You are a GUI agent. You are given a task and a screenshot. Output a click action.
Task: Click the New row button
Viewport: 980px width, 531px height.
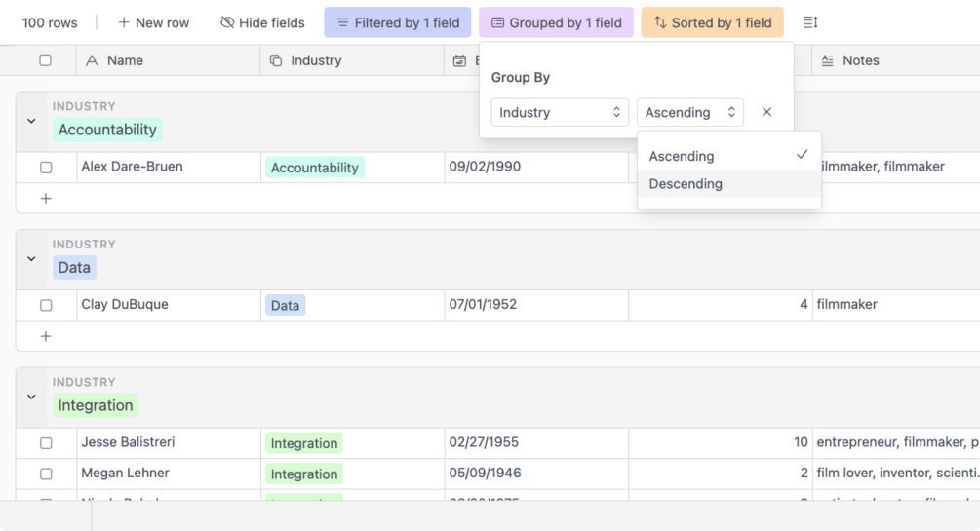pyautogui.click(x=153, y=22)
